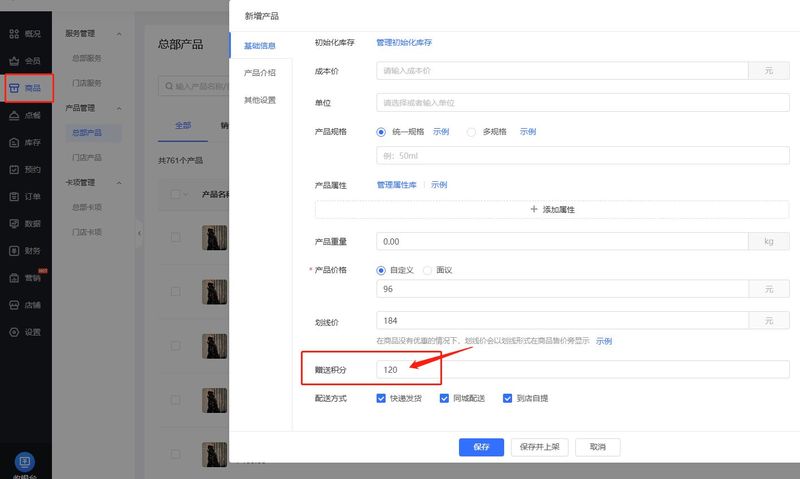800x479 pixels.
Task: Click the search magnifier icon in product search
Action: [169, 86]
